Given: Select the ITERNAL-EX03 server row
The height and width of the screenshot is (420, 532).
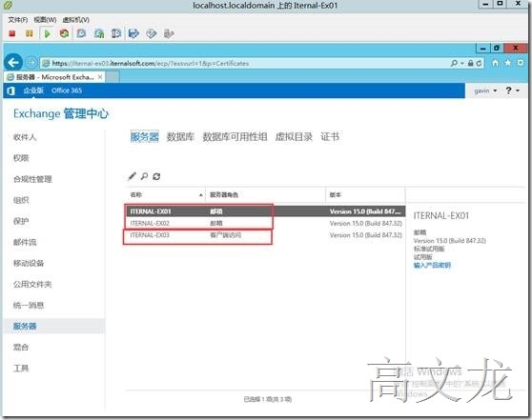Looking at the screenshot, I should 266,235.
